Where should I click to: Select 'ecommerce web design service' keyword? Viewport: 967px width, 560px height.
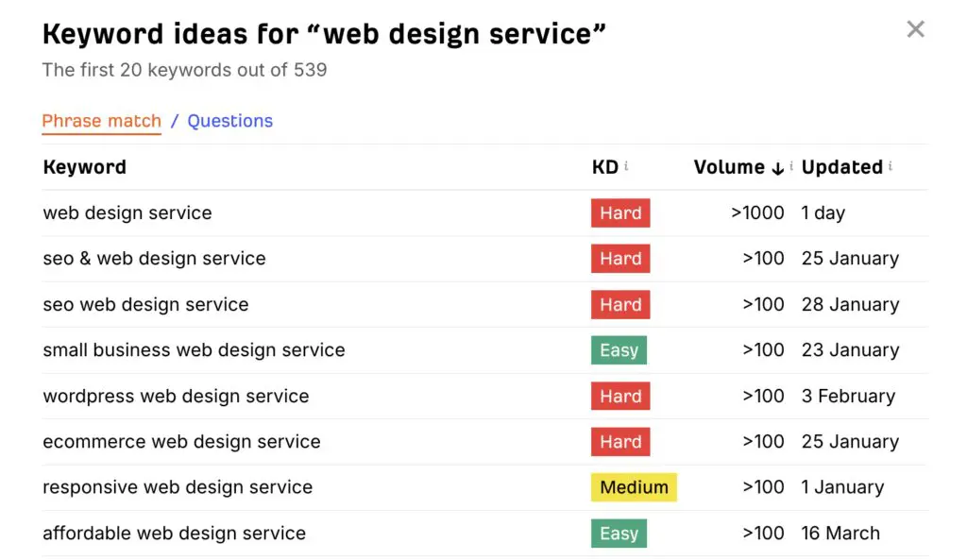point(181,442)
